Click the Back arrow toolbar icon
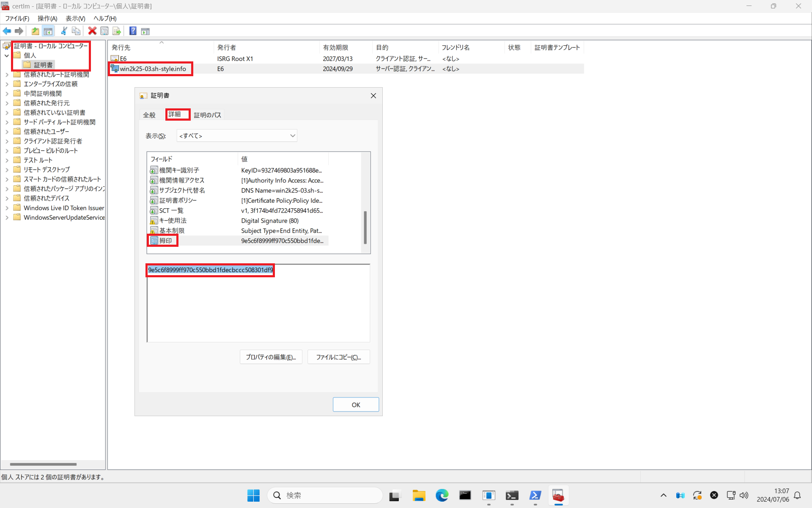The width and height of the screenshot is (812, 508). click(7, 31)
